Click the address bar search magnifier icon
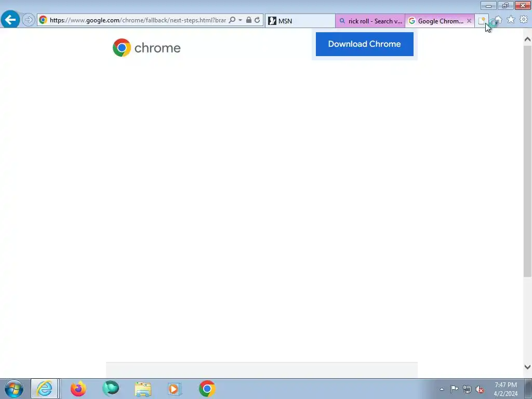 tap(232, 20)
